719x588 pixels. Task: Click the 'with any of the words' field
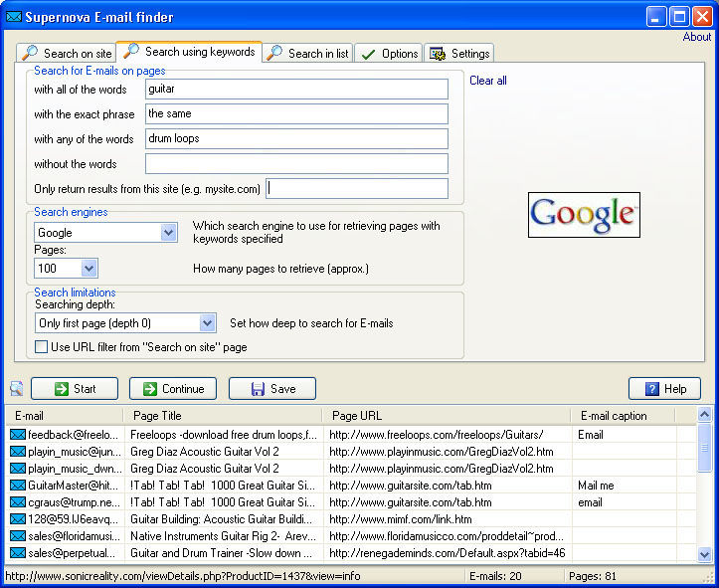(x=296, y=138)
